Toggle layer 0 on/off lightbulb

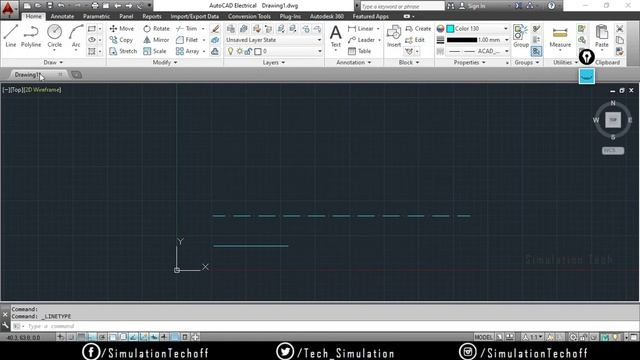(x=231, y=51)
